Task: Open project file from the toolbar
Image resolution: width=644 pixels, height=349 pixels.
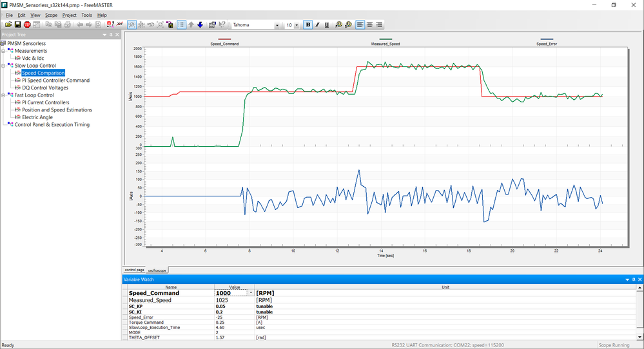Action: tap(8, 24)
